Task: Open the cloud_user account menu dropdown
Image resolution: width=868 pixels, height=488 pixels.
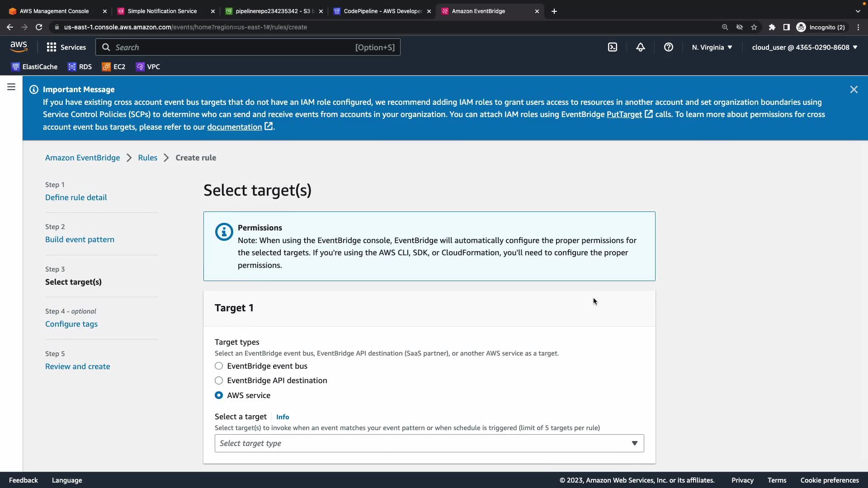Action: coord(805,47)
